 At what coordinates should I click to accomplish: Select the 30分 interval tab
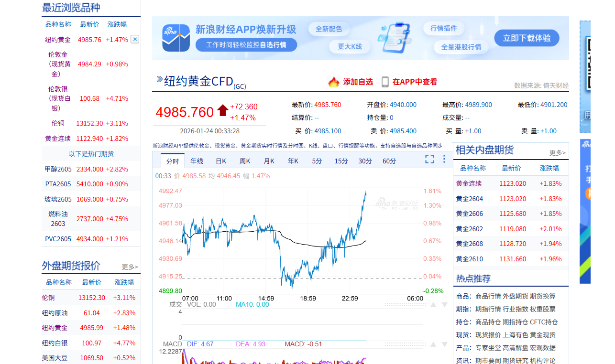[x=365, y=161]
